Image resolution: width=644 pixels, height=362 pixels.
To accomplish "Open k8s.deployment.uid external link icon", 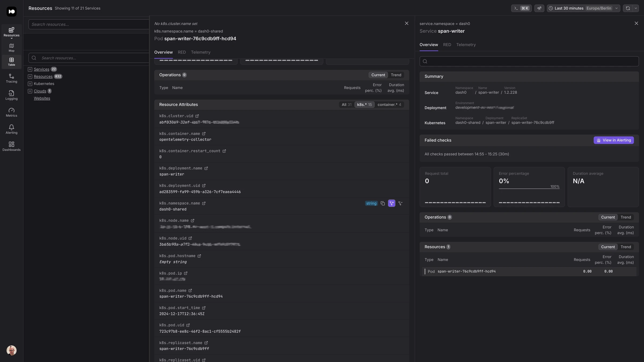I will pyautogui.click(x=204, y=186).
